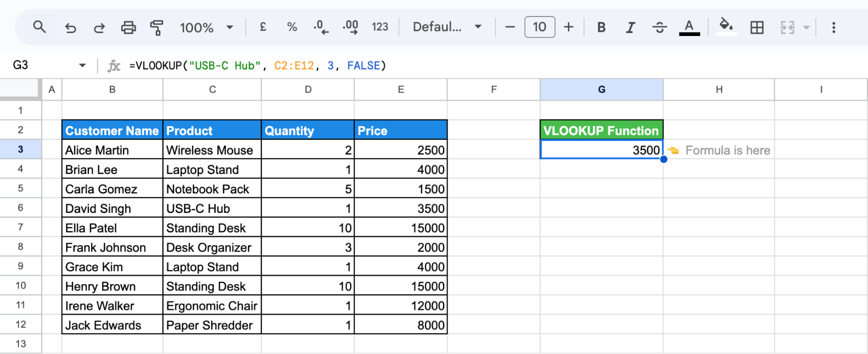The image size is (868, 354).
Task: Increase decimal places icon
Action: tap(350, 27)
